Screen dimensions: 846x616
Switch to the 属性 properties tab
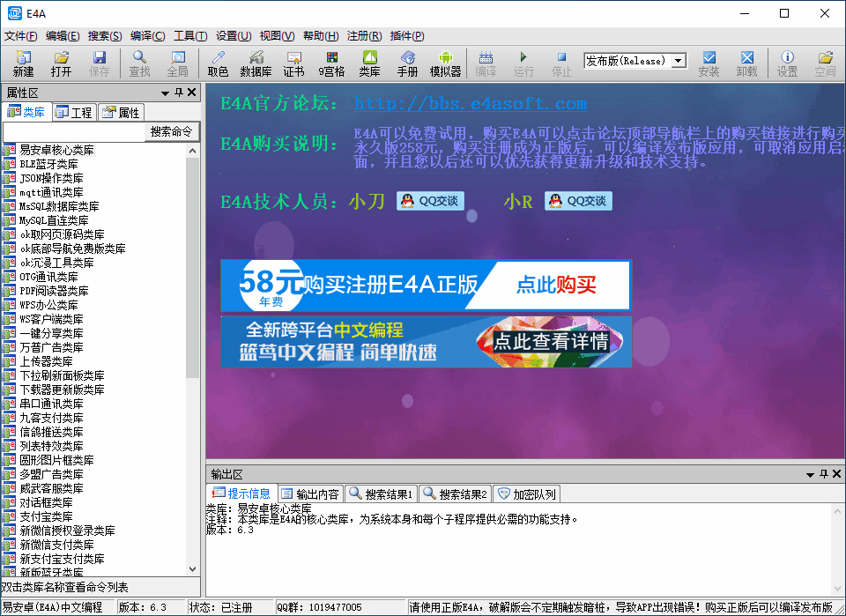(x=121, y=113)
